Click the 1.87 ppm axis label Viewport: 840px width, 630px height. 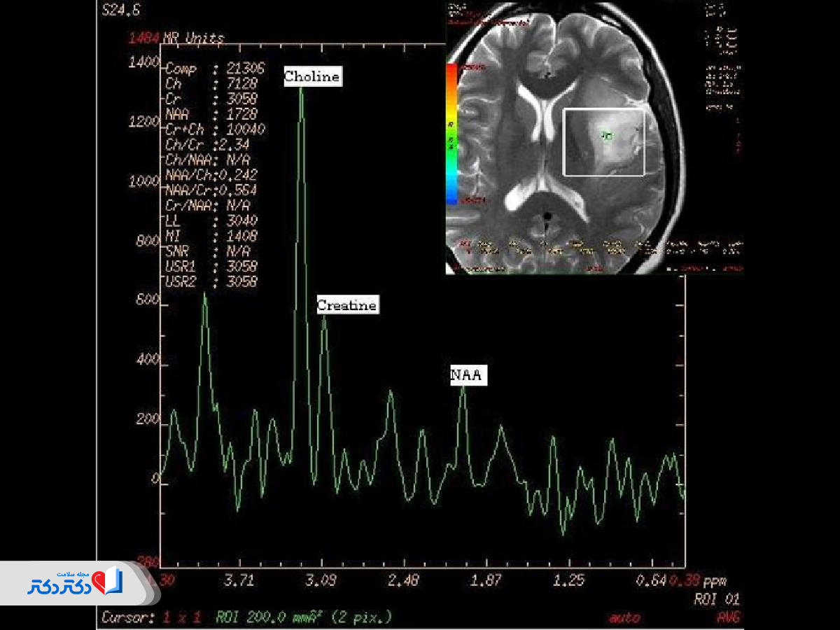click(486, 580)
